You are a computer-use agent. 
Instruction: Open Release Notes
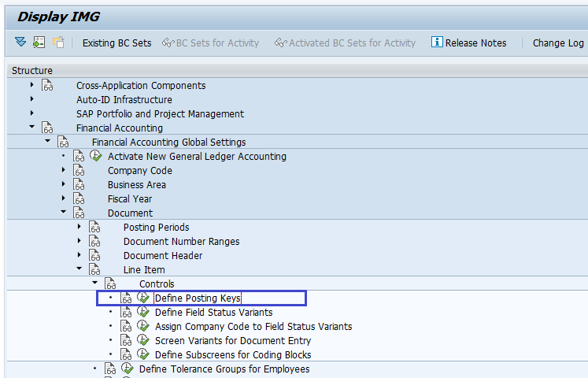pos(469,43)
